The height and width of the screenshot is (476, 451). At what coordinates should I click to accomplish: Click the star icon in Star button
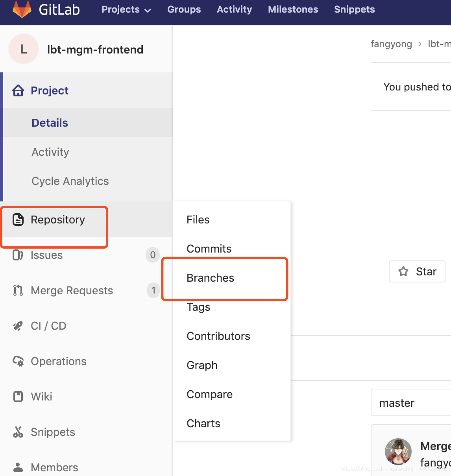coord(403,271)
